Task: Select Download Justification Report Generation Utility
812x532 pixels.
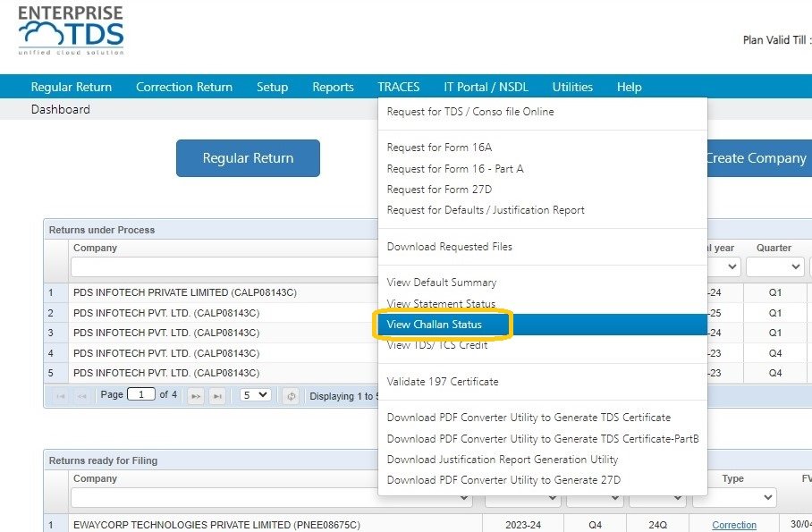Action: [x=543, y=460]
